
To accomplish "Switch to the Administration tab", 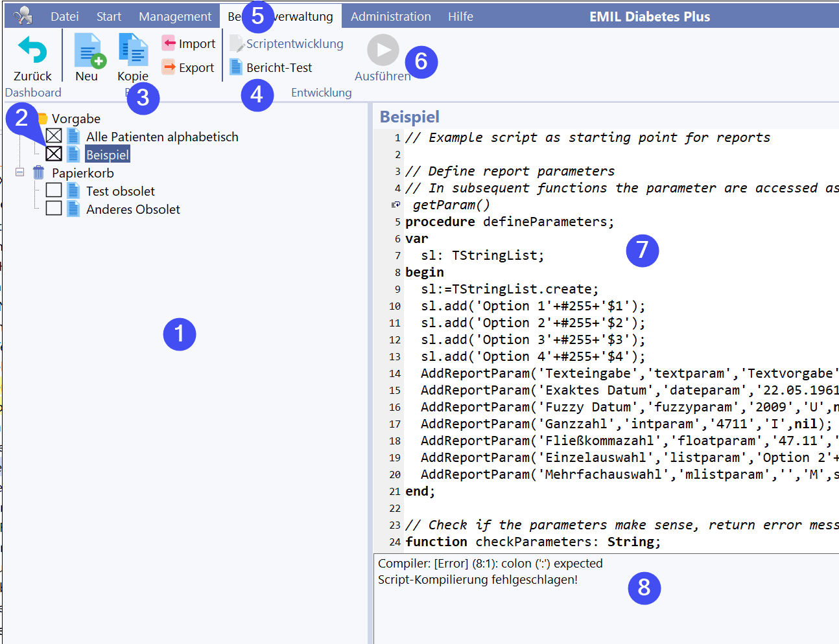I will tap(390, 16).
